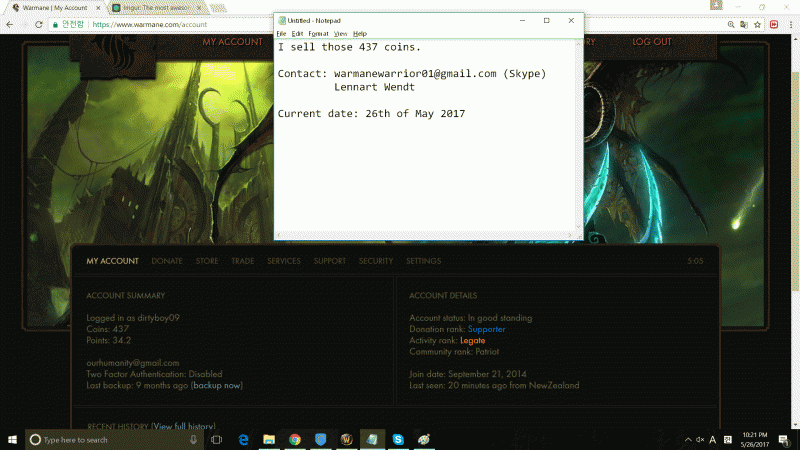Click the Notepad horizontal scrollbar
This screenshot has width=800, height=450.
pyautogui.click(x=425, y=235)
